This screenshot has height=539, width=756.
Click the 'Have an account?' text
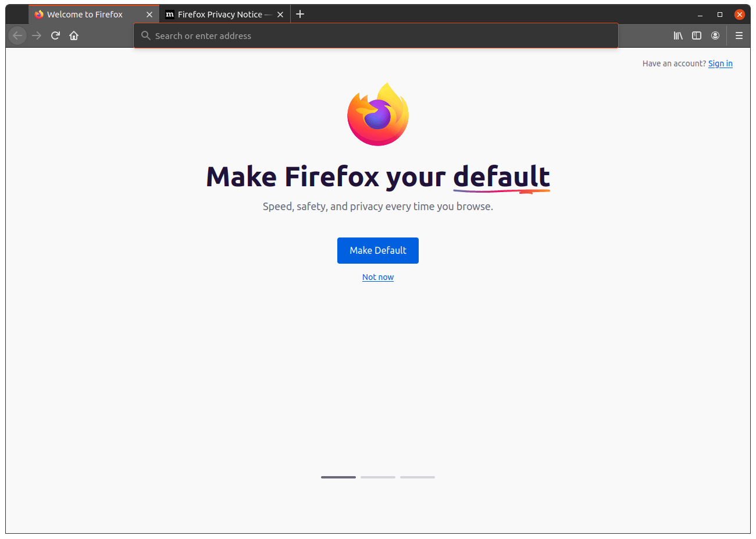coord(674,63)
